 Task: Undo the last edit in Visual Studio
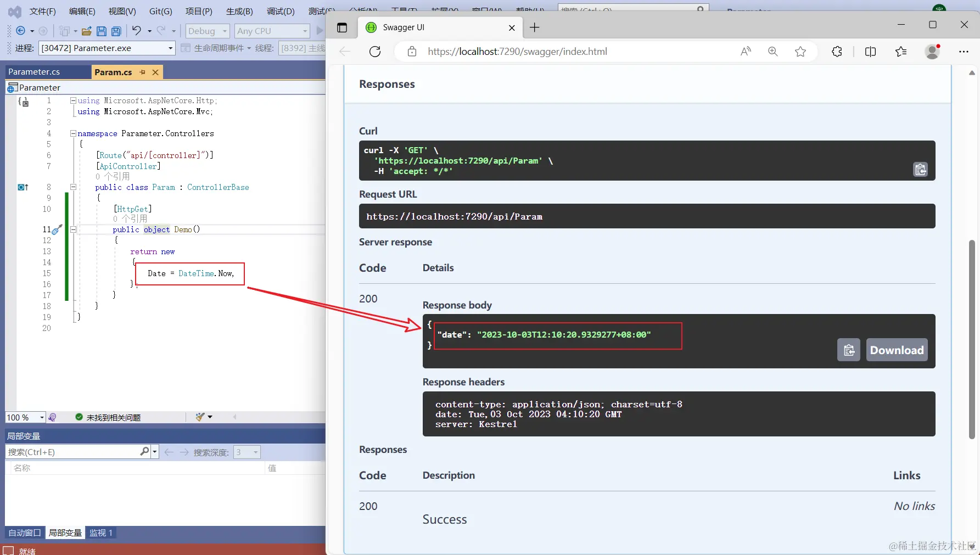(137, 31)
